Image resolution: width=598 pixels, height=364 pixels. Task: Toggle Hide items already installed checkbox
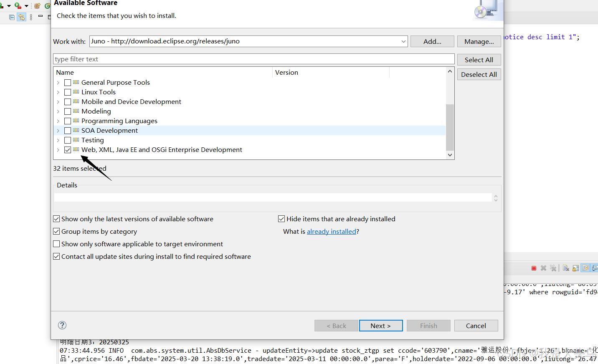coord(281,219)
